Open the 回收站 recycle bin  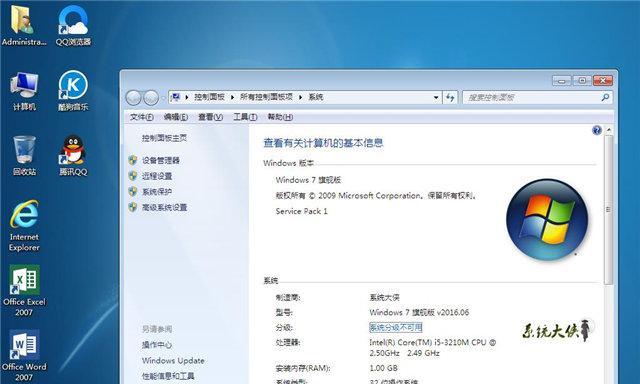tap(24, 155)
